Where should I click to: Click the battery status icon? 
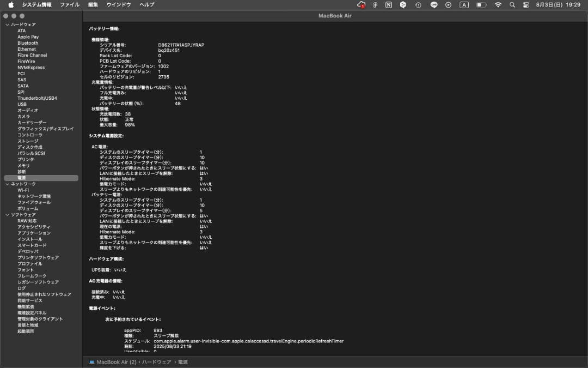(481, 4)
